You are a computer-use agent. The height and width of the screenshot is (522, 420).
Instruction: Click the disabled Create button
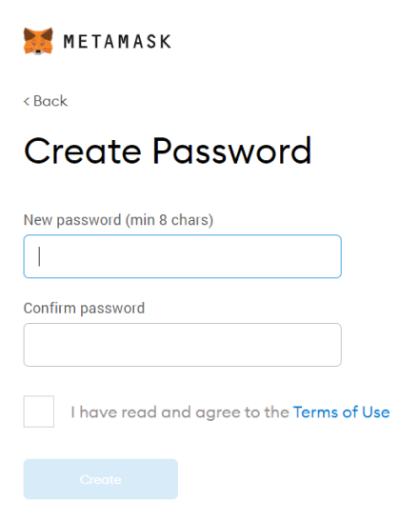[x=101, y=479]
